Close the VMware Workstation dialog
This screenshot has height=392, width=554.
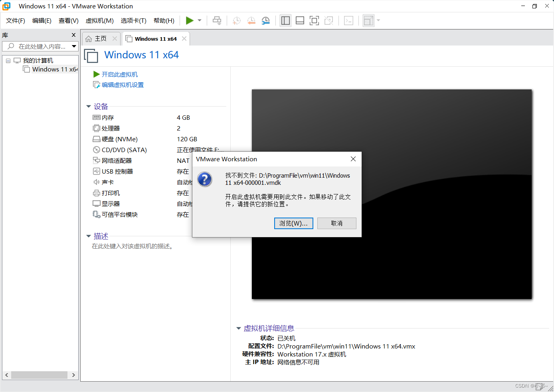point(353,159)
